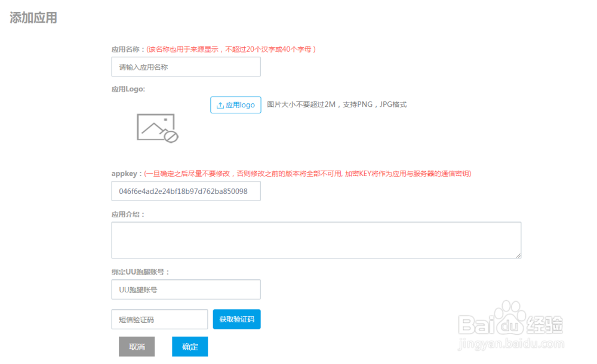Click the 应用名称 label text
597x364 pixels.
pos(128,49)
